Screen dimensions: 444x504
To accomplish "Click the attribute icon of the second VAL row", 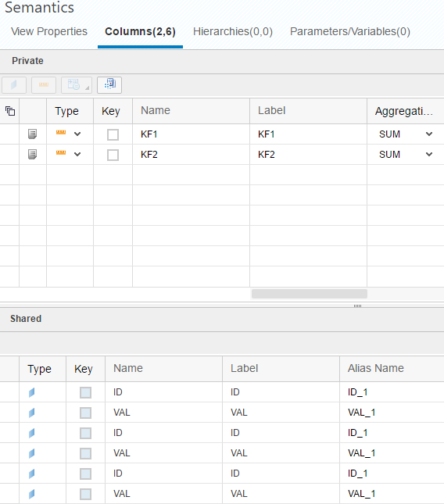I will coord(31,453).
